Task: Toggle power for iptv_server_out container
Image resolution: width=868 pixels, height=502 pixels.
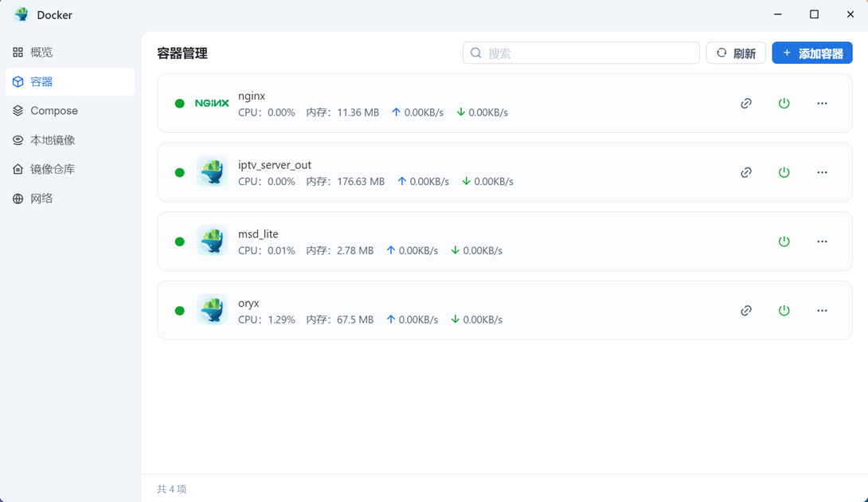Action: tap(784, 172)
